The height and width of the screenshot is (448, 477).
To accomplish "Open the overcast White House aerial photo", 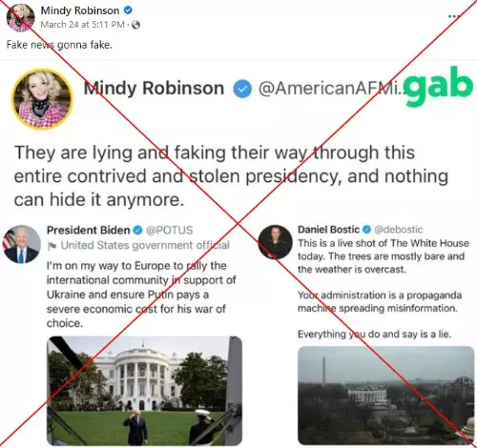I will (x=386, y=396).
